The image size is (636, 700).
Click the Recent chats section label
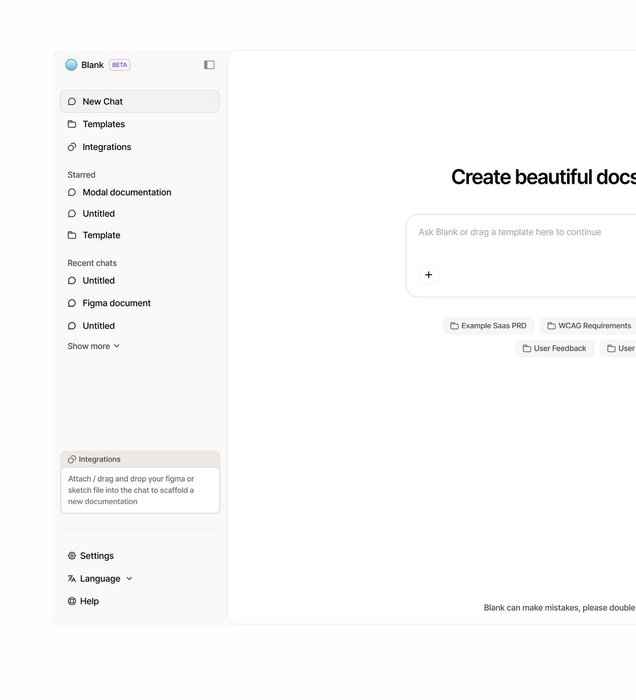pyautogui.click(x=92, y=263)
